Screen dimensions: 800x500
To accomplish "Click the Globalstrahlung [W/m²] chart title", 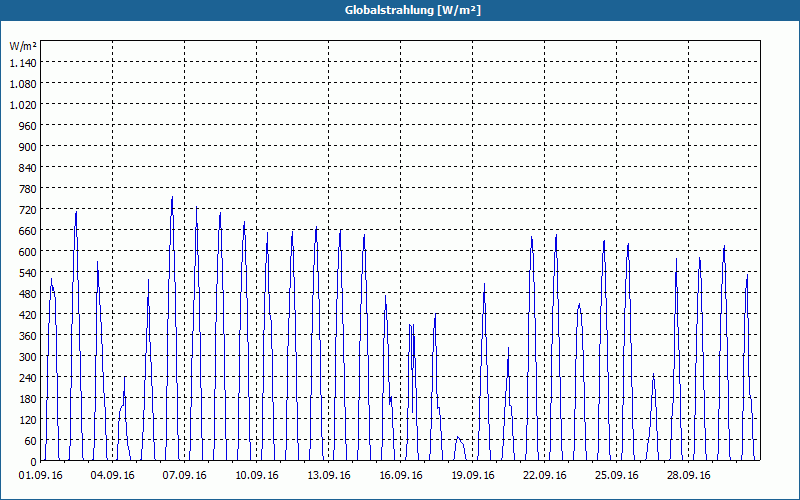I will pyautogui.click(x=413, y=10).
